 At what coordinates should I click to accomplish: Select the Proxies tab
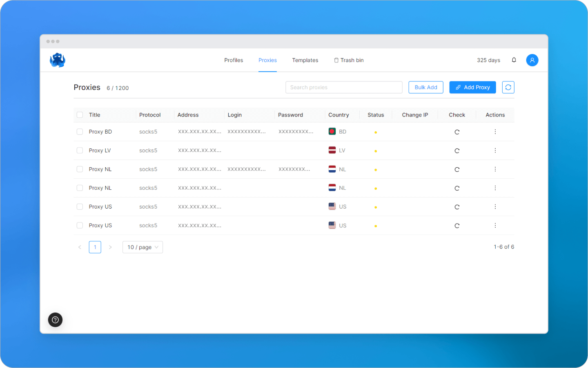click(x=267, y=60)
